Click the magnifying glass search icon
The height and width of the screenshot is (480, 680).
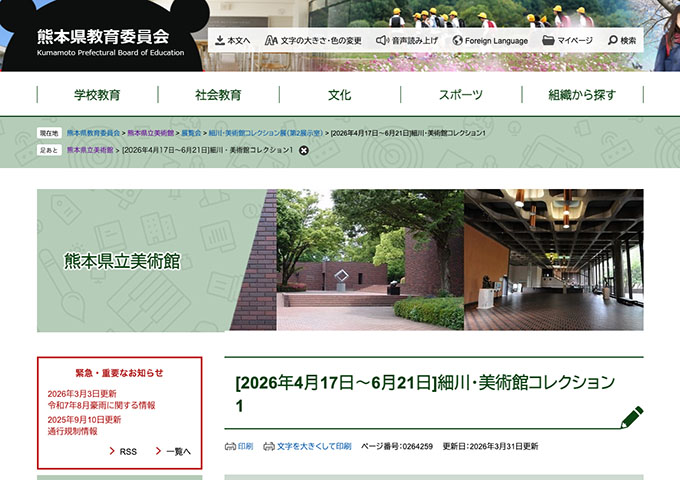[613, 40]
